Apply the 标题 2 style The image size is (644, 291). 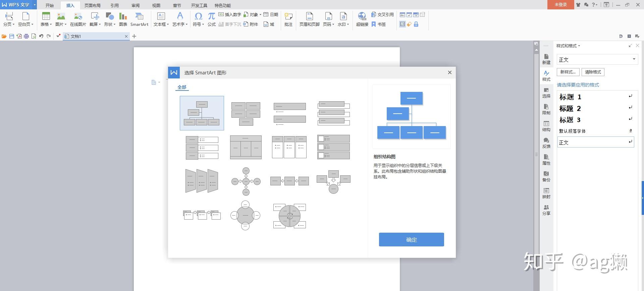coord(595,108)
